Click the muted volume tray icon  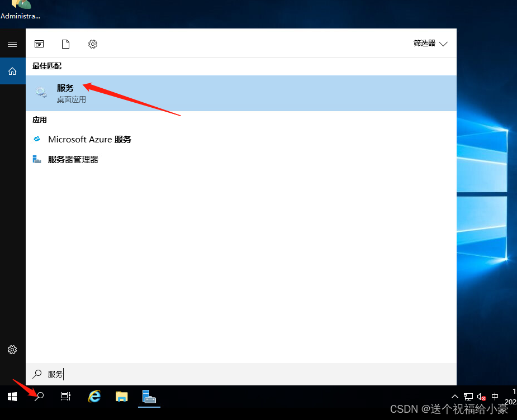[481, 397]
